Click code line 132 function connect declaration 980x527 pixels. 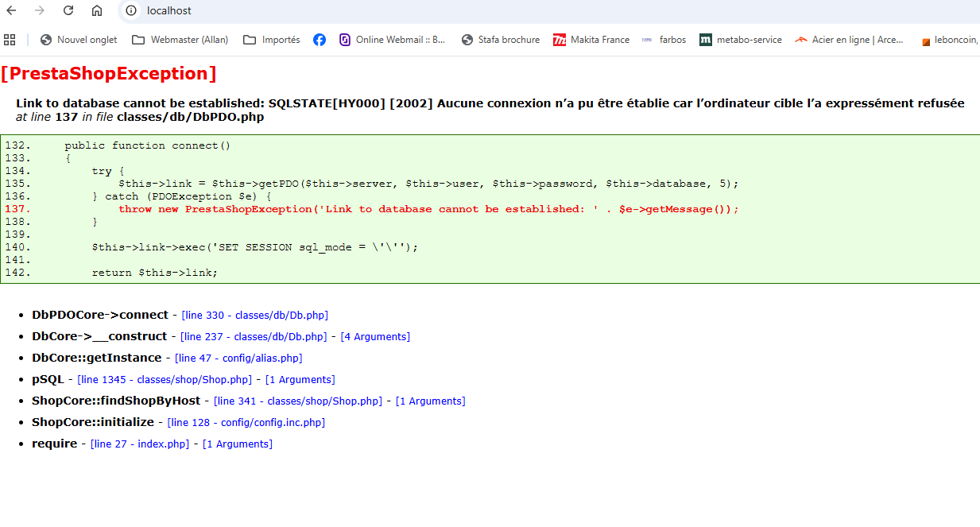(x=148, y=145)
